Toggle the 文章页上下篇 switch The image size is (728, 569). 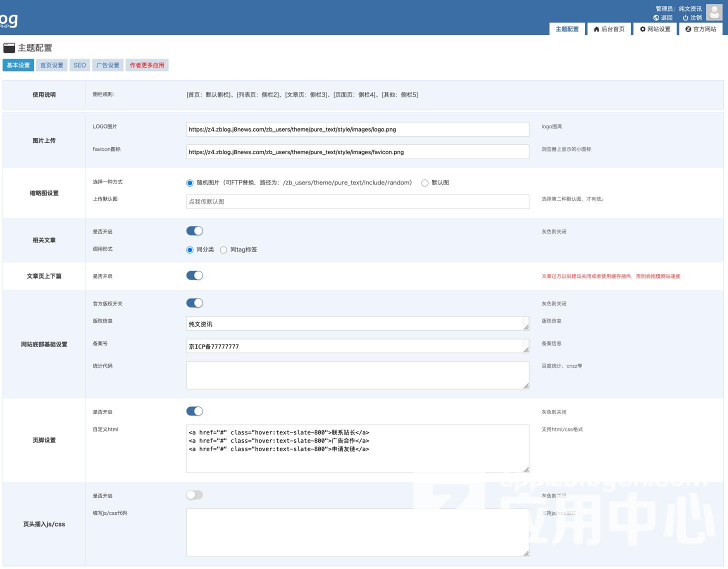coord(194,275)
